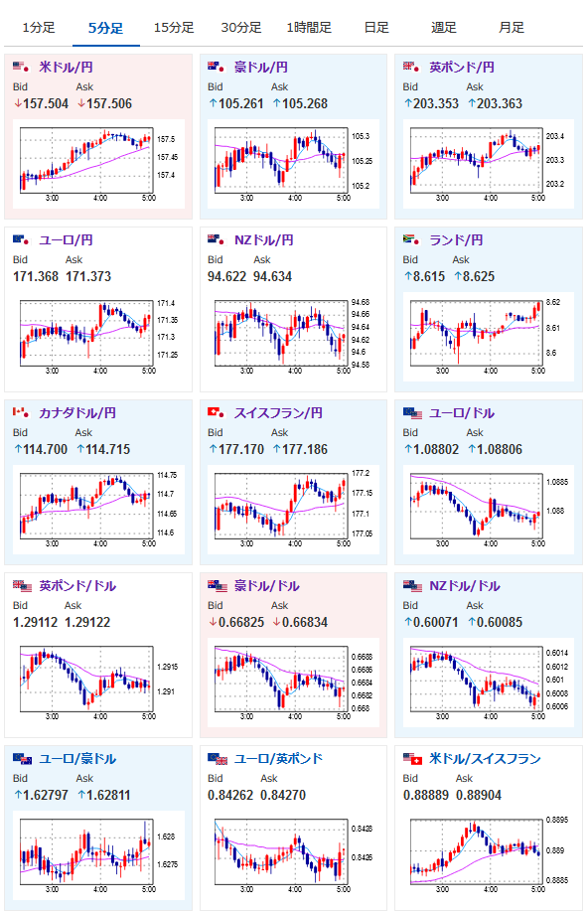Select the 15分足 chart tab
588x914 pixels.
coord(174,28)
